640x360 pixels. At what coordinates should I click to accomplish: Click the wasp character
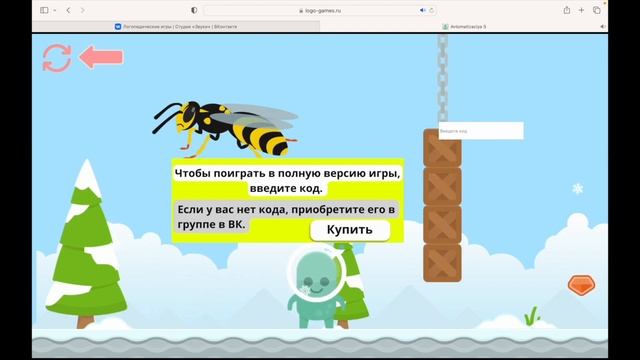(225, 128)
